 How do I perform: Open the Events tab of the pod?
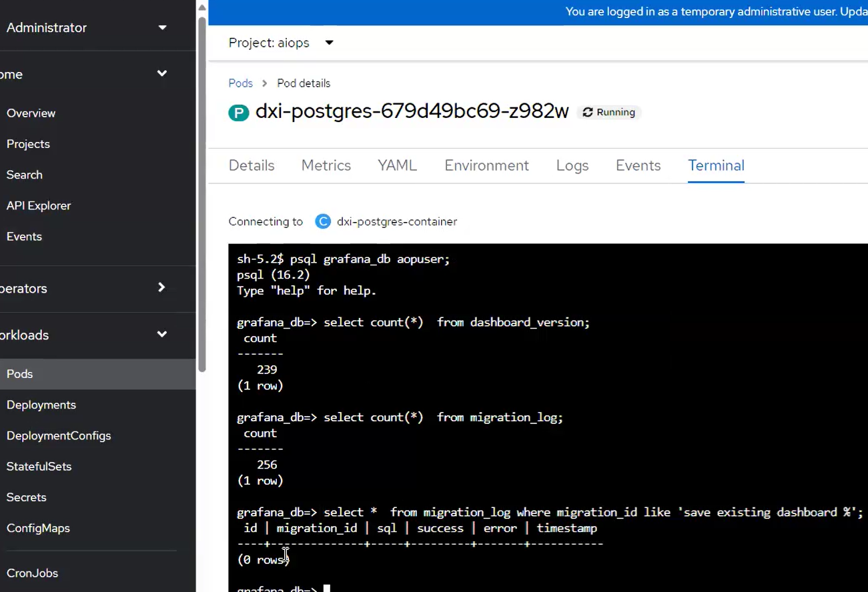coord(638,165)
